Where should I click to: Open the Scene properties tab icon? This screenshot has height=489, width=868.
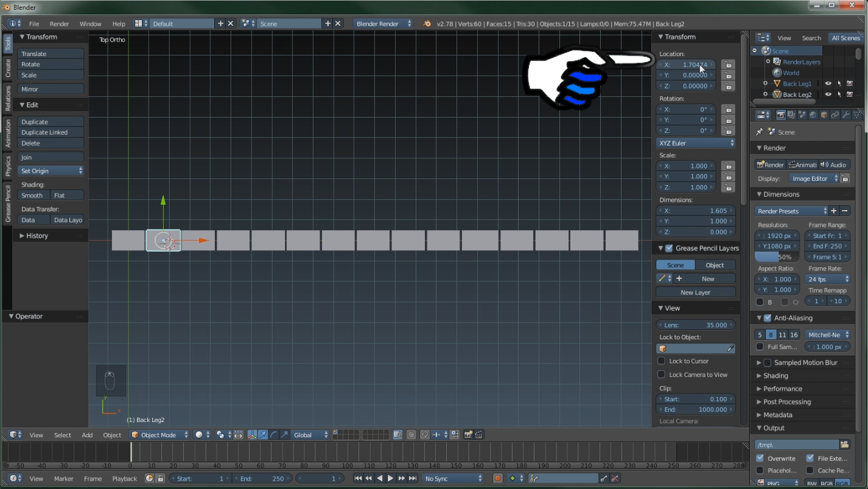pos(802,115)
